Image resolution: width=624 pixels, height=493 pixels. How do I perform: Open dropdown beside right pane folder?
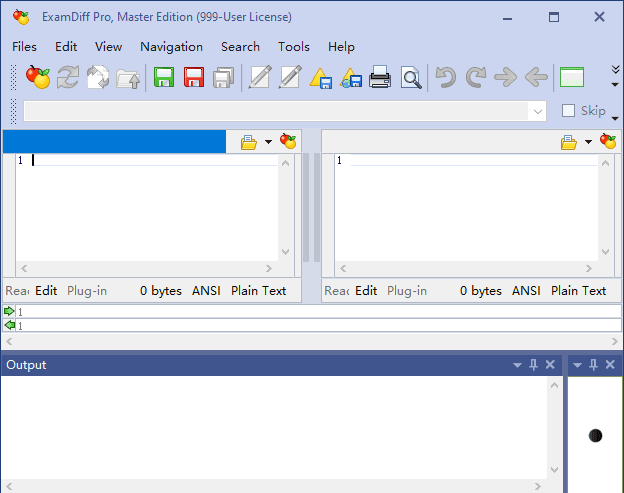click(x=588, y=142)
